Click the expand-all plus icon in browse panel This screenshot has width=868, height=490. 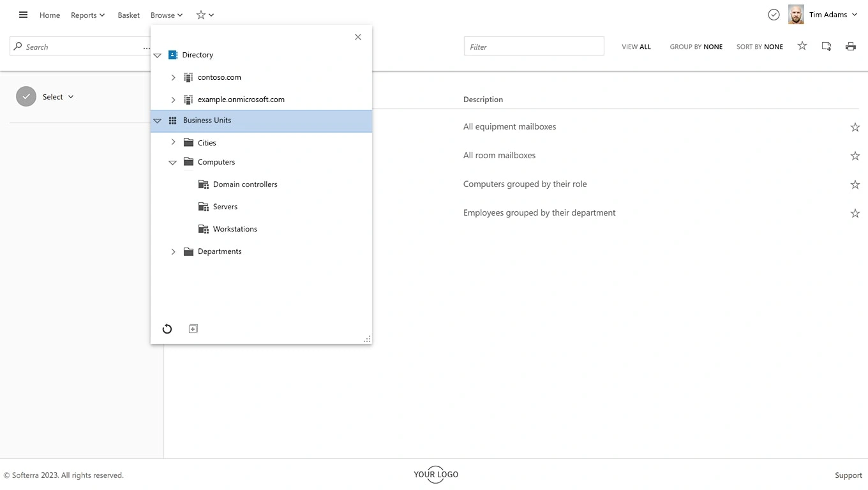tap(193, 329)
